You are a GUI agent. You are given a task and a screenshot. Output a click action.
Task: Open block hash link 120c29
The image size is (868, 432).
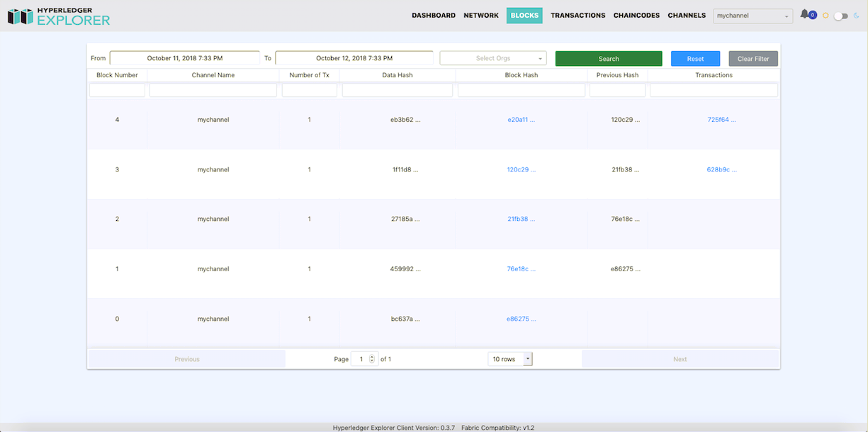[x=522, y=169]
